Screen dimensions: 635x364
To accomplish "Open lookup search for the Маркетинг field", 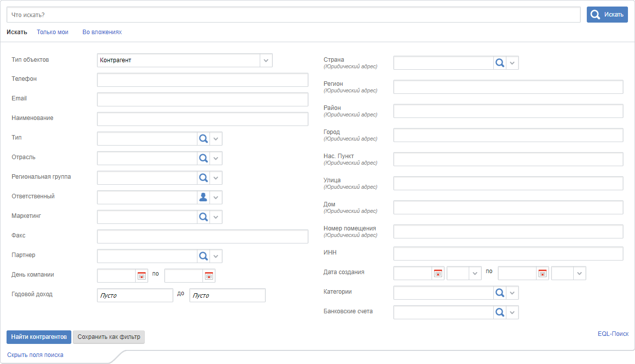I will (x=203, y=217).
